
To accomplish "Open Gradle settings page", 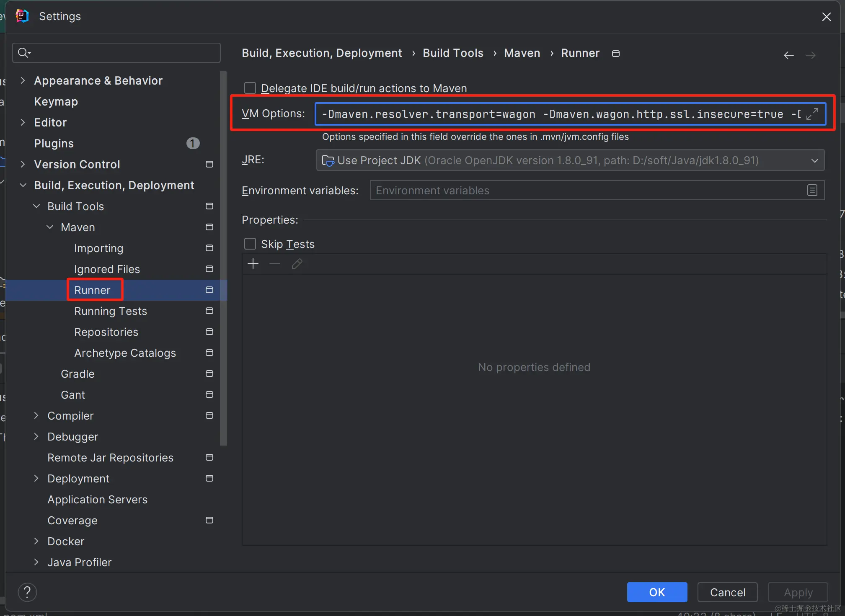I will (78, 374).
